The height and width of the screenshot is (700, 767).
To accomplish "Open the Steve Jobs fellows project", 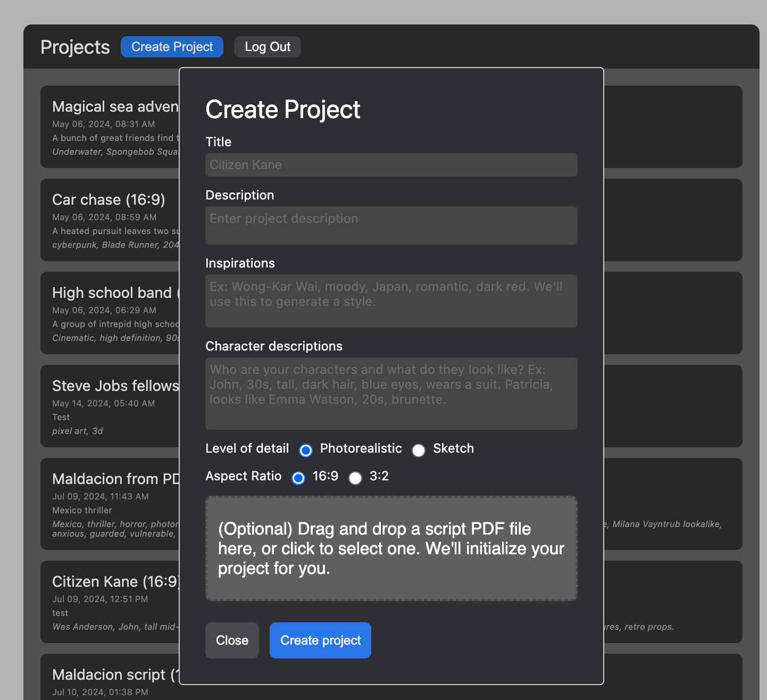I will [109, 406].
